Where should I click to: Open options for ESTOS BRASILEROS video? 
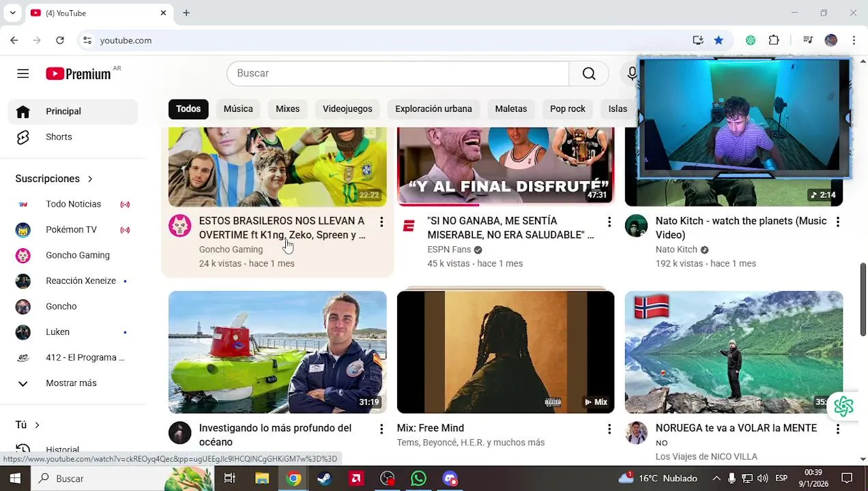click(x=381, y=222)
